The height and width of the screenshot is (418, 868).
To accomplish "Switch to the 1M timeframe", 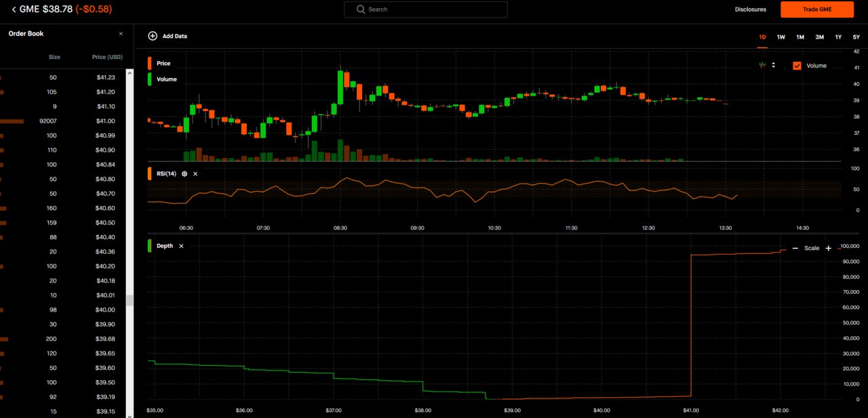I will pos(800,37).
